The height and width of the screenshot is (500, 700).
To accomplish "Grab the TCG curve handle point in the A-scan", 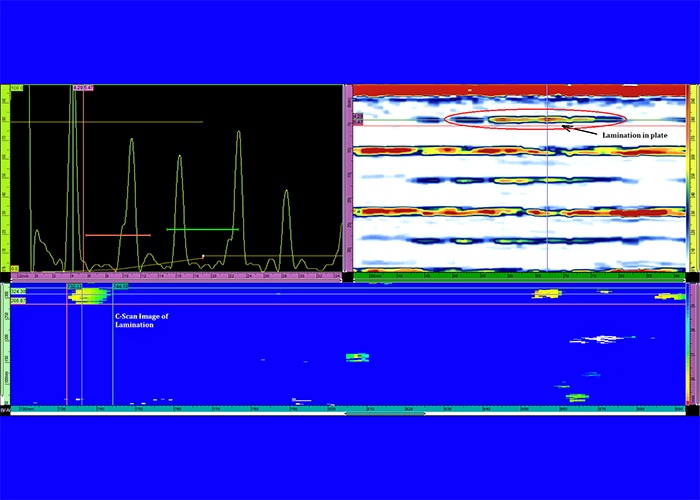I will click(x=203, y=256).
